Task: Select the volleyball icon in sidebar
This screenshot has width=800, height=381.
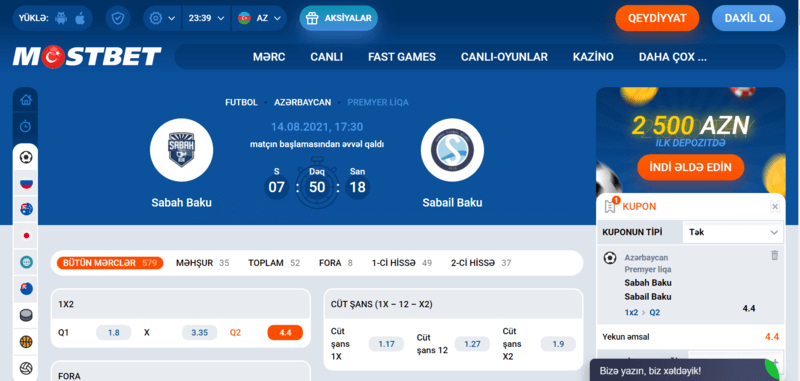Action: coord(26,368)
